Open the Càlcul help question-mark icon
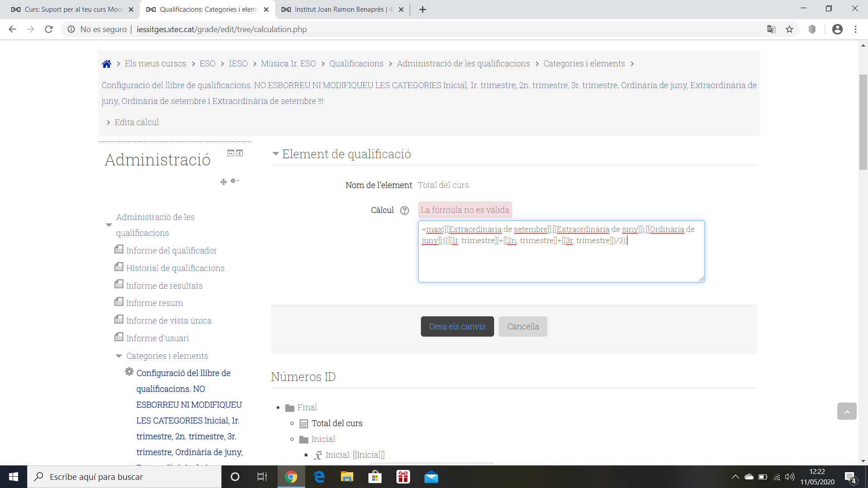868x488 pixels. tap(405, 211)
